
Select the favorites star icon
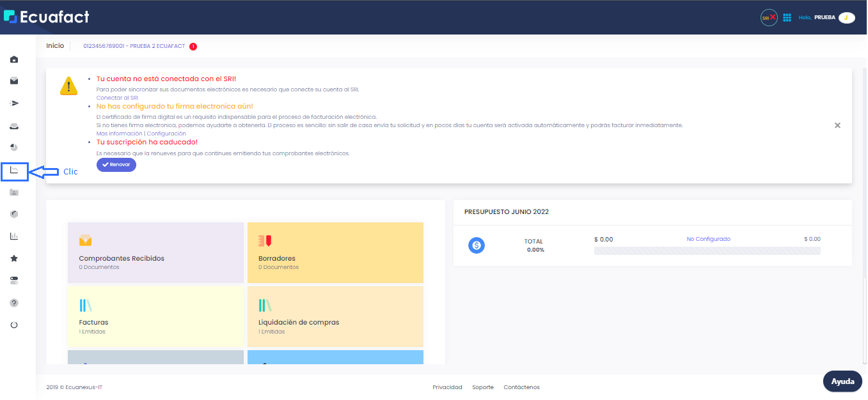click(x=13, y=258)
